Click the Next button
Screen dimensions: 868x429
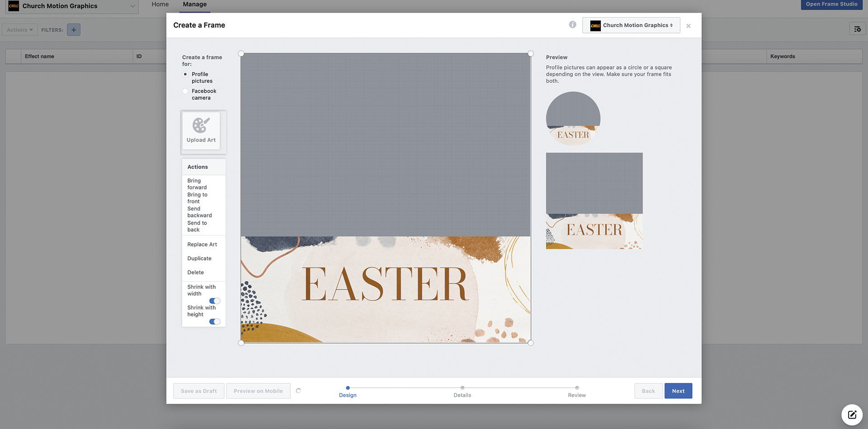pos(678,391)
